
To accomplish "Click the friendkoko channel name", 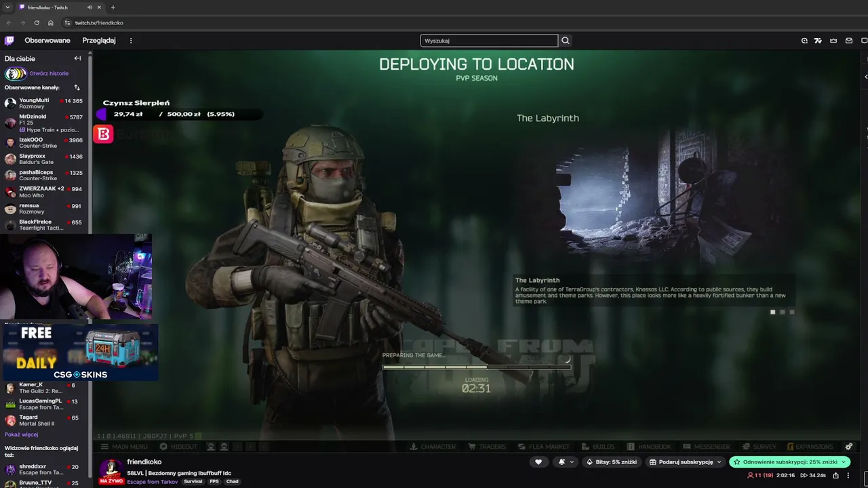I will tap(144, 462).
